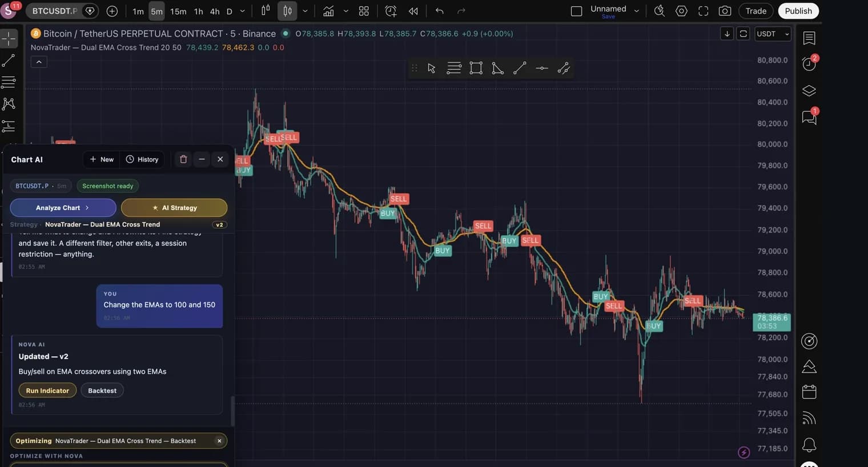Open the Fibonacci tools in left toolbar
This screenshot has width=868, height=467.
pyautogui.click(x=9, y=82)
